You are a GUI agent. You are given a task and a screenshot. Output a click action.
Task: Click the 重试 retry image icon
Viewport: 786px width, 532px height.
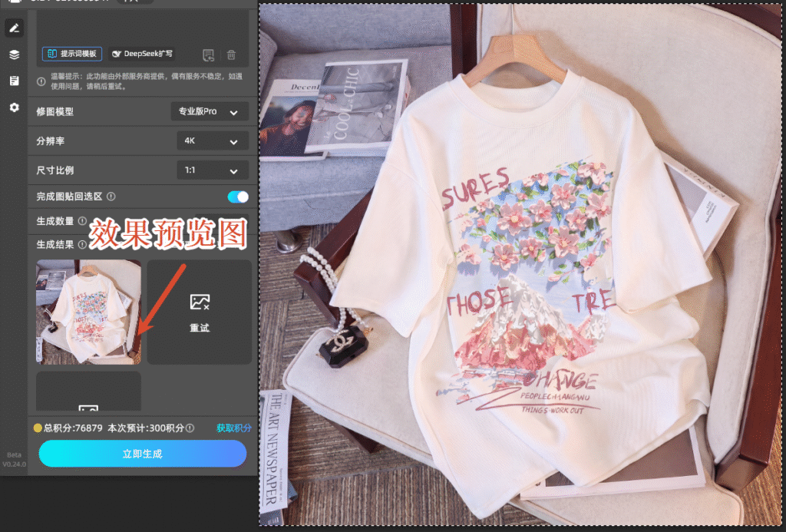[x=200, y=302]
